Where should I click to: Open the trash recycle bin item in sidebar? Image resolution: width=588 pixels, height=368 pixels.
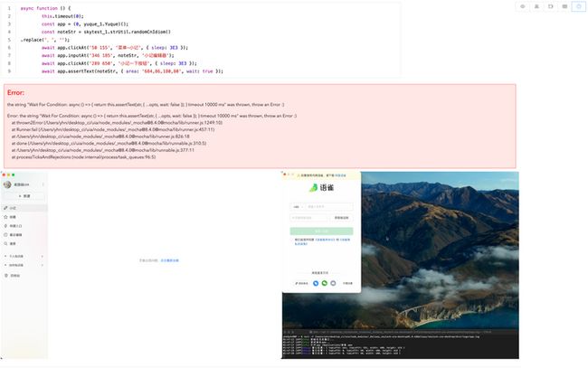24,276
